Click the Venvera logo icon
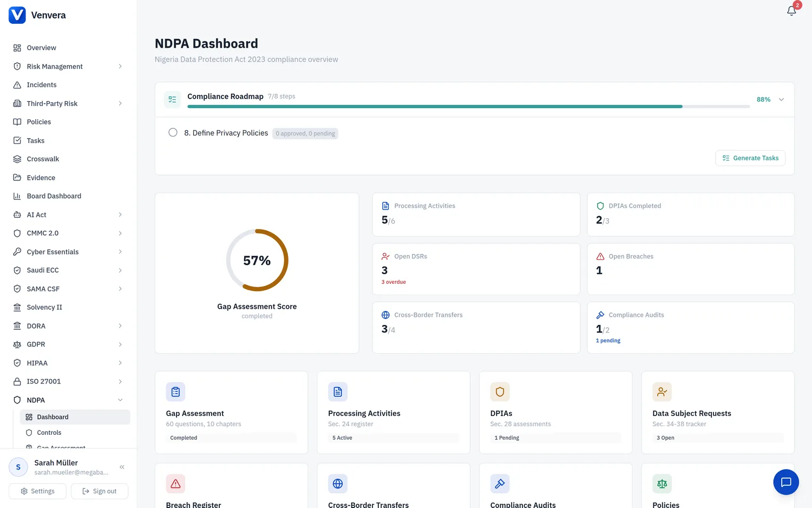812x508 pixels. [x=17, y=15]
